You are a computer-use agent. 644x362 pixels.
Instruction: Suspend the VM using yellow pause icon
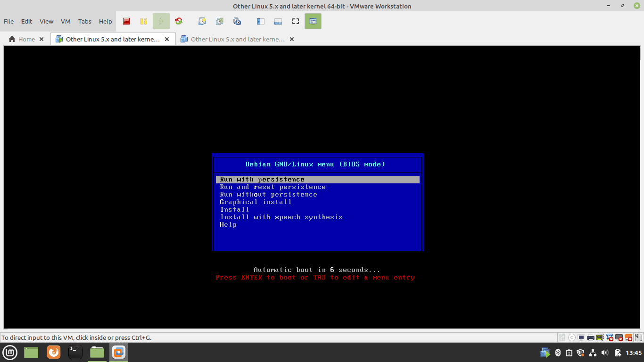(x=143, y=21)
